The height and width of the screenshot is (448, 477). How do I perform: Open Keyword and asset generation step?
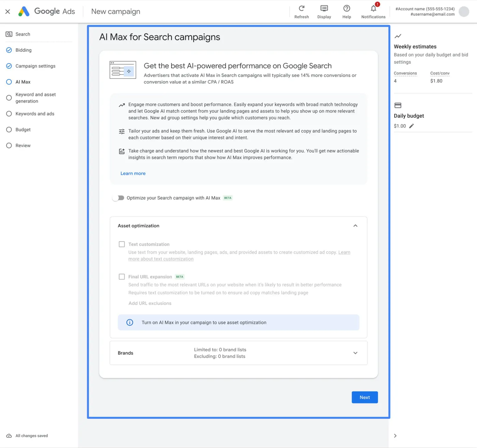[x=36, y=98]
